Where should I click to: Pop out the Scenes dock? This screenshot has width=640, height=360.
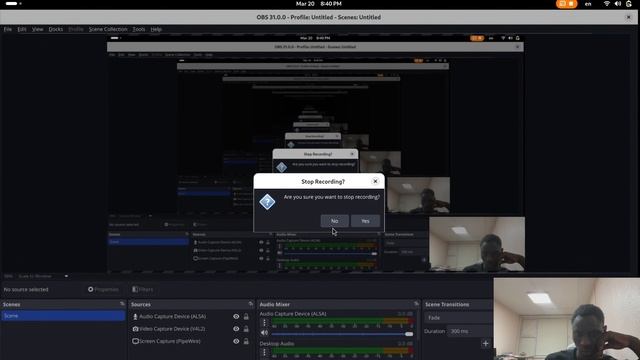pos(122,304)
